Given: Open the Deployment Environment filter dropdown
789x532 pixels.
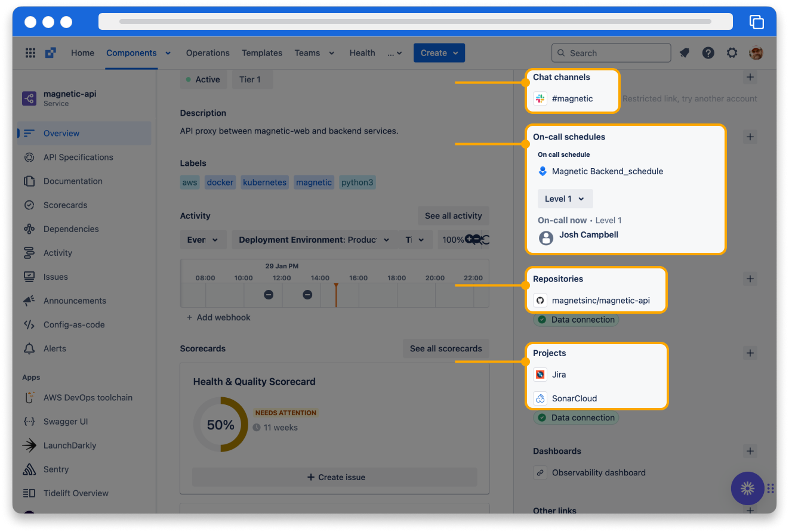Looking at the screenshot, I should tap(315, 240).
